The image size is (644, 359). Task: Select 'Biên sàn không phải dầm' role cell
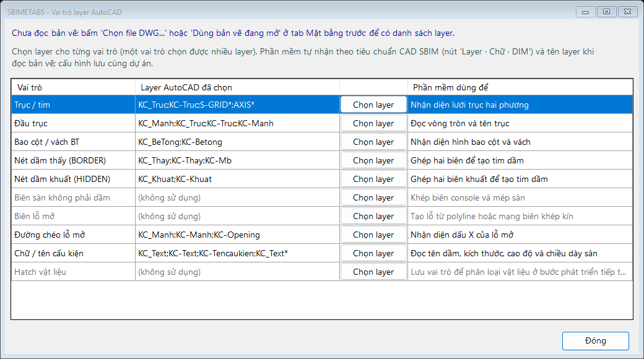point(73,197)
